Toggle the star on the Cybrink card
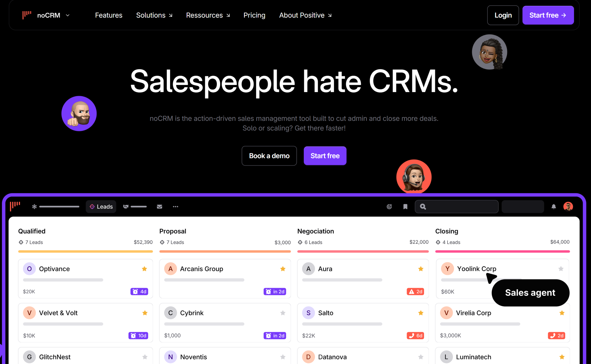 (283, 313)
